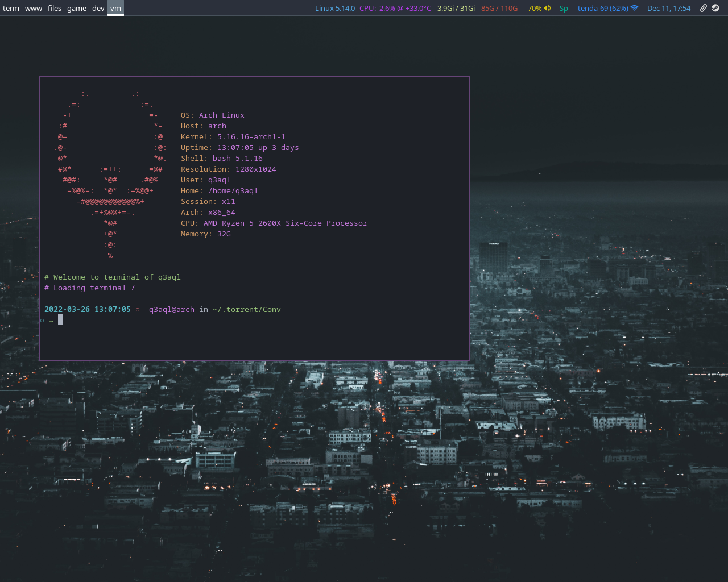Click the CPU: AMD Ryzen 5 2600X line
Viewport: 728px width, 582px height.
coord(274,223)
